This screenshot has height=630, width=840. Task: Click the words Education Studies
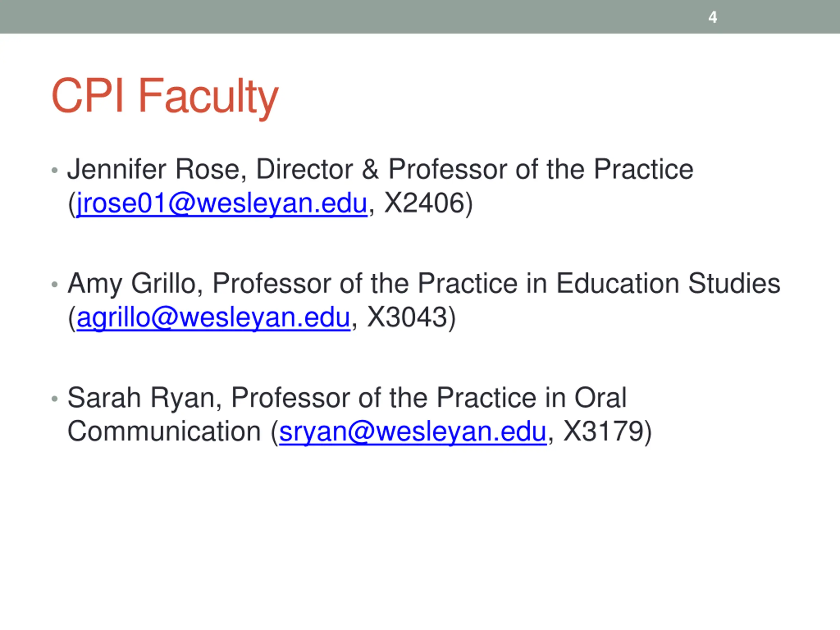click(668, 283)
